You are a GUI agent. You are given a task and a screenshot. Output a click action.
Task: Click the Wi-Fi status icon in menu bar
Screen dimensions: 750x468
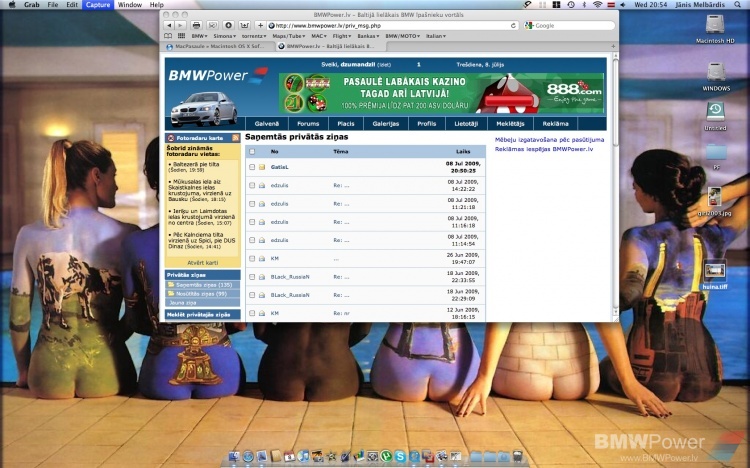pyautogui.click(x=597, y=4)
